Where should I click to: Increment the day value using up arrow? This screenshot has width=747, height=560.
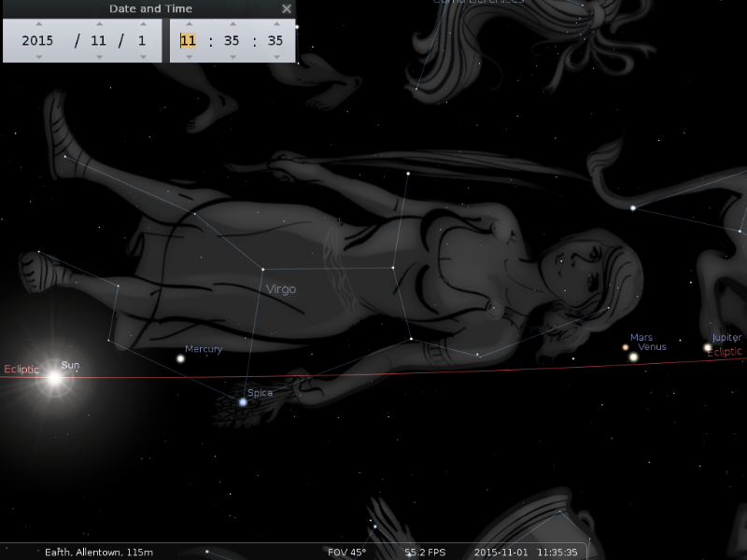(x=143, y=24)
